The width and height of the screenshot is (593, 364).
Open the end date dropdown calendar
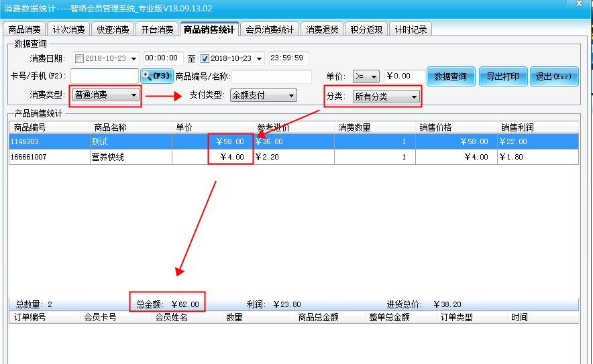click(x=259, y=59)
